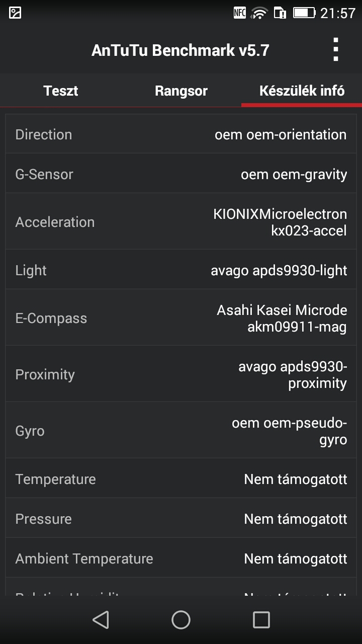The height and width of the screenshot is (644, 362).
Task: Select the Proximity sensor row
Action: point(181,374)
